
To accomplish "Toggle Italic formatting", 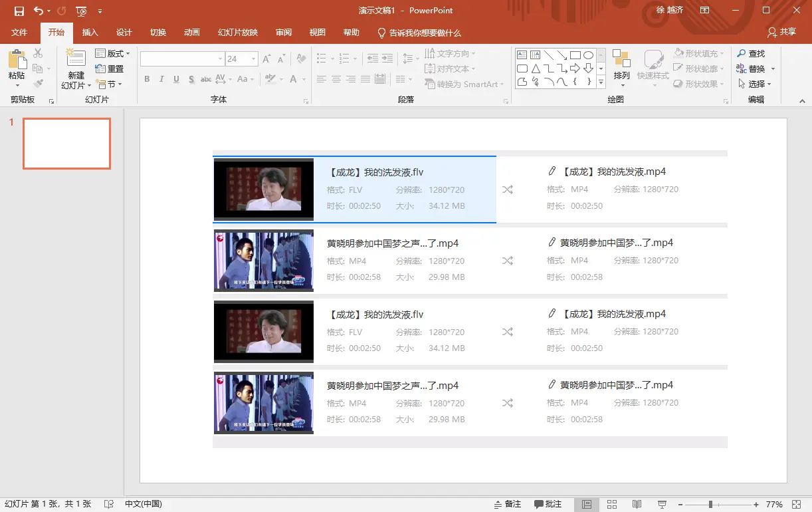I will (161, 79).
